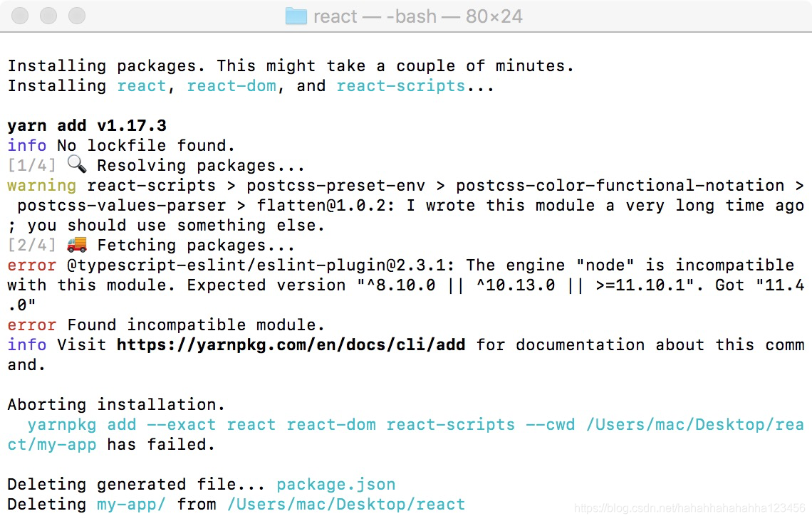Image resolution: width=812 pixels, height=521 pixels.
Task: Click the blue folder icon in title bar
Action: [x=296, y=16]
